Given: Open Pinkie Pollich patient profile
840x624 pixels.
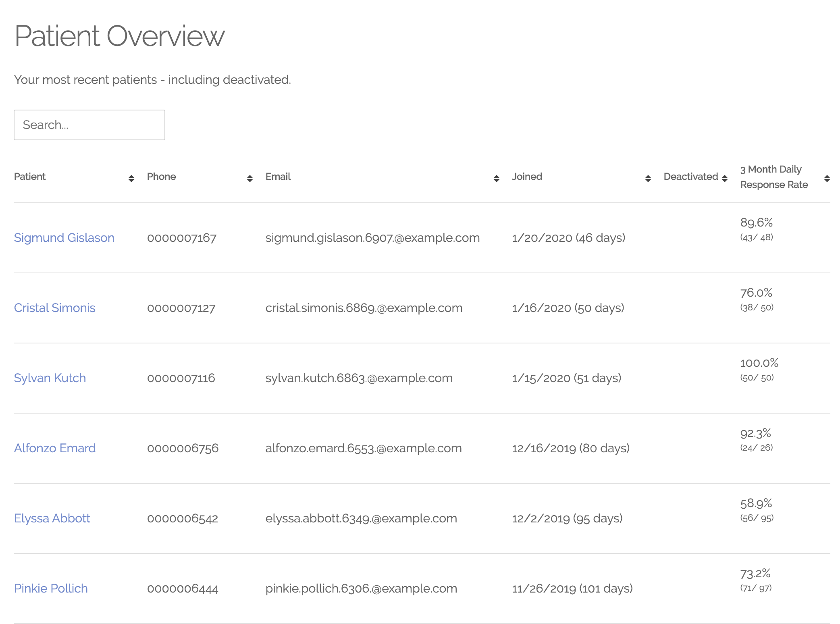Looking at the screenshot, I should 51,589.
